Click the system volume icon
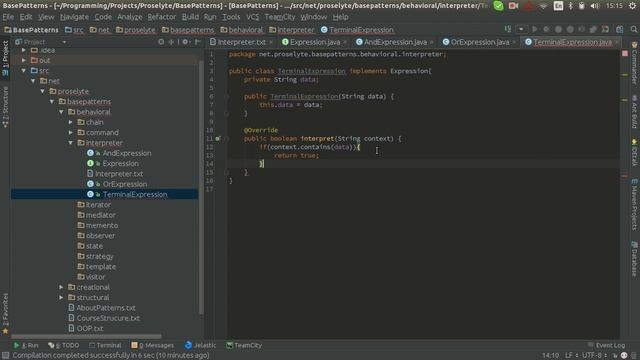 pyautogui.click(x=595, y=6)
